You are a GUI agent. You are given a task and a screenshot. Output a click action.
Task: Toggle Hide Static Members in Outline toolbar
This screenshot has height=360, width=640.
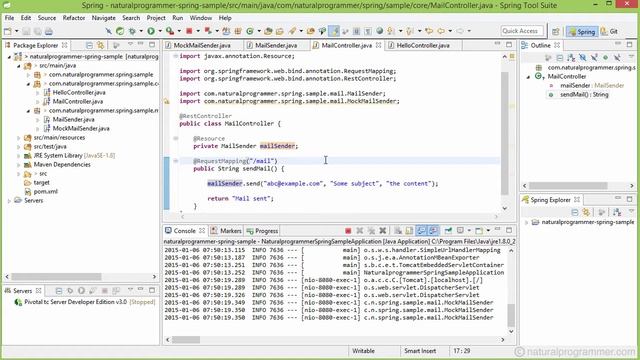[594, 58]
